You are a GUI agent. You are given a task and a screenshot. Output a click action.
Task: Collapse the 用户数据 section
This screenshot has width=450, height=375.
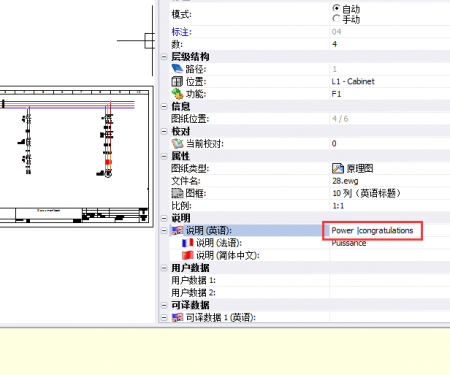pos(164,268)
